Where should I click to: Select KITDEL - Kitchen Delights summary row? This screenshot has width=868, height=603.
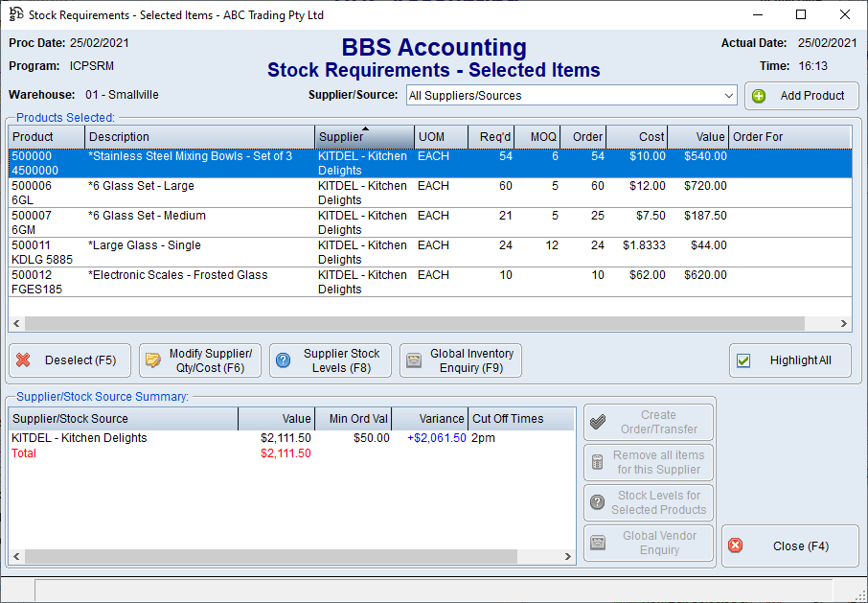[80, 438]
